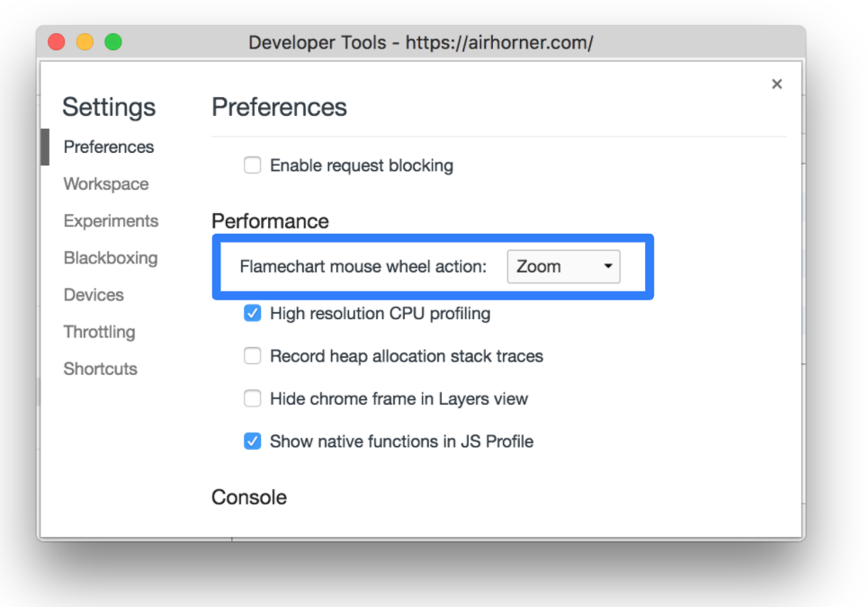This screenshot has width=868, height=607.
Task: Close the Settings panel with the X icon
Action: click(776, 85)
